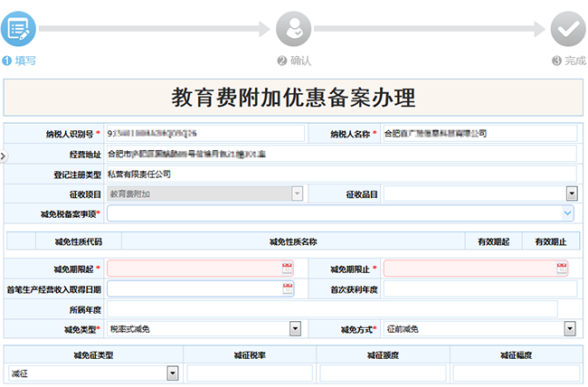The height and width of the screenshot is (387, 588).
Task: Click the 减征税率 input field
Action: [x=250, y=373]
